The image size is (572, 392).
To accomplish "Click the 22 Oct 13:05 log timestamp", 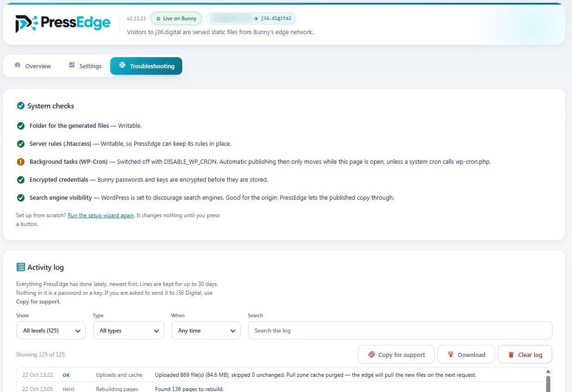I will click(37, 389).
